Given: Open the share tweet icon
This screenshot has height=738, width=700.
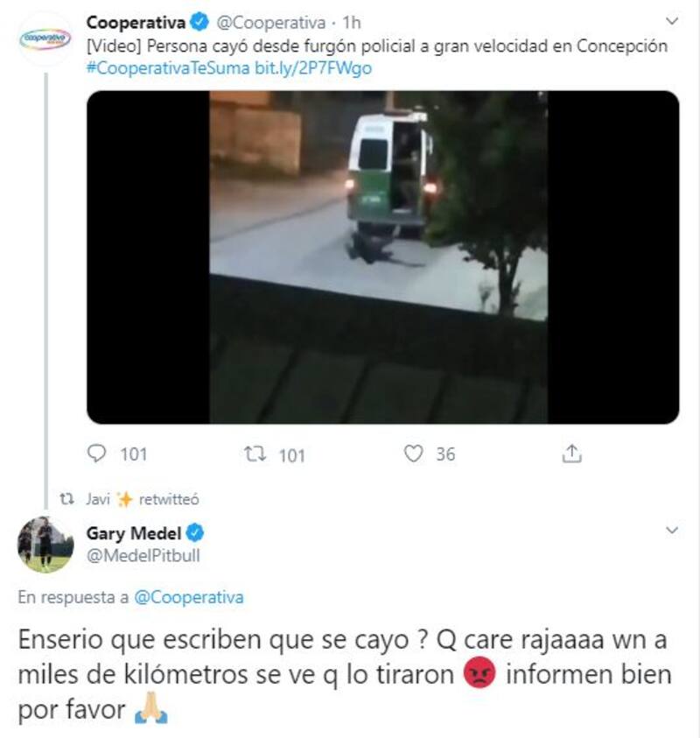Looking at the screenshot, I should point(571,453).
